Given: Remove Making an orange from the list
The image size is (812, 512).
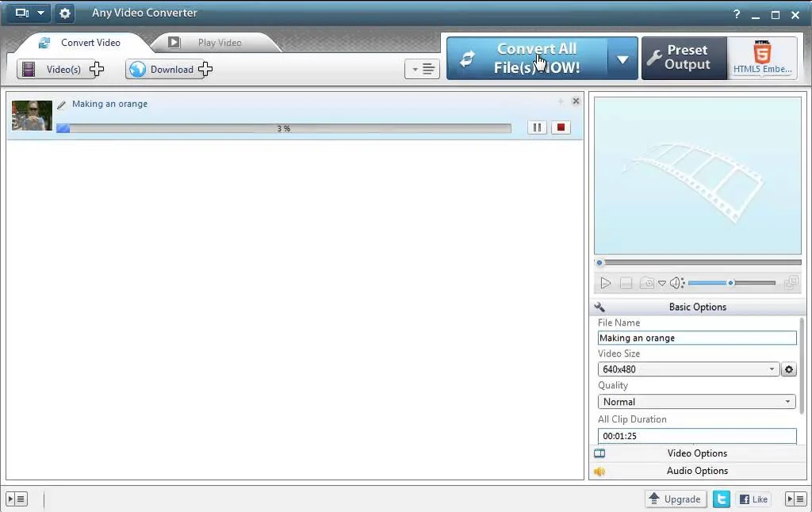Looking at the screenshot, I should (x=576, y=101).
